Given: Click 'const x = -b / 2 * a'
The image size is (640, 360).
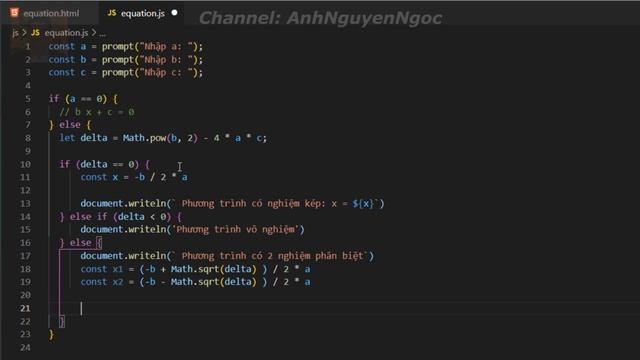Looking at the screenshot, I should click(x=134, y=177).
